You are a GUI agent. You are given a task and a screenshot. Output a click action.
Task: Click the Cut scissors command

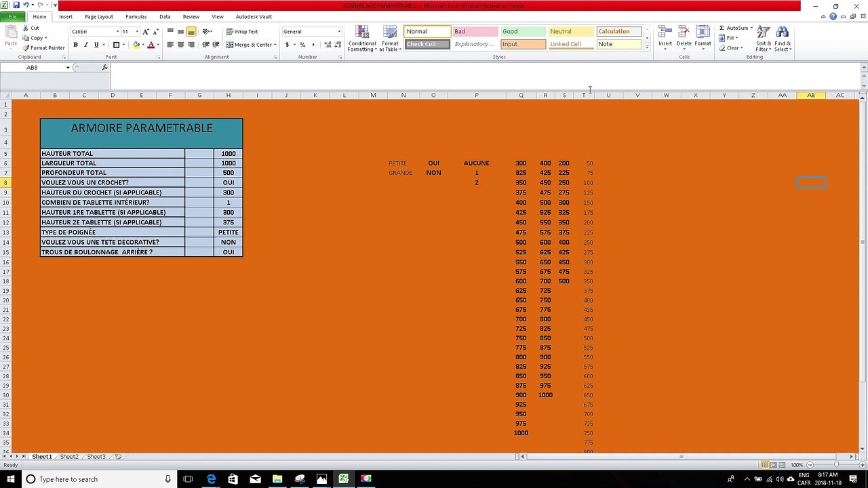pos(30,28)
